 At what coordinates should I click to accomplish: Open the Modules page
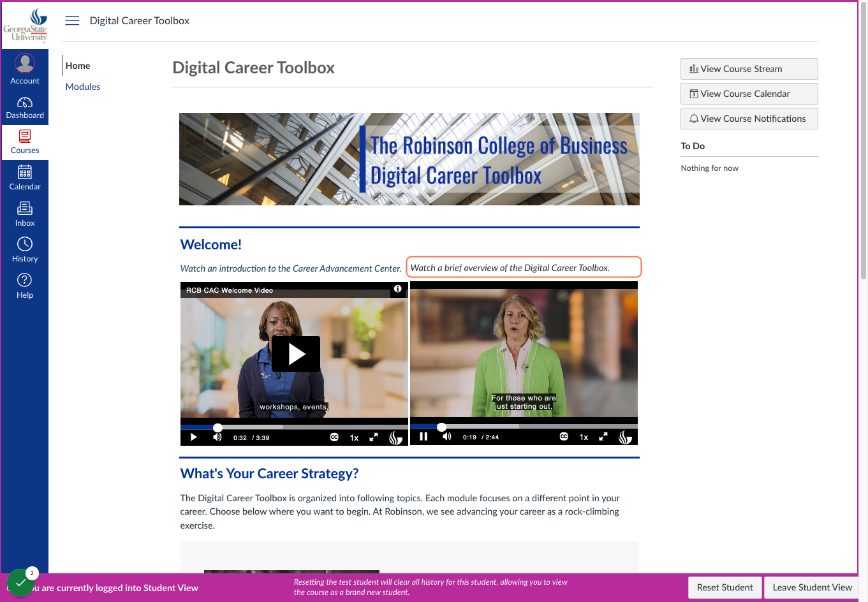83,87
